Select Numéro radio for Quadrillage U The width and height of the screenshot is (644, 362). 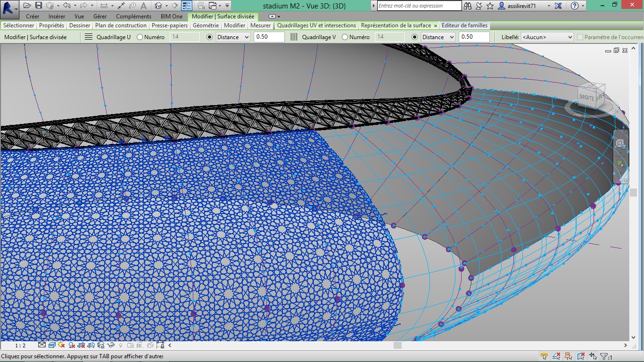140,37
